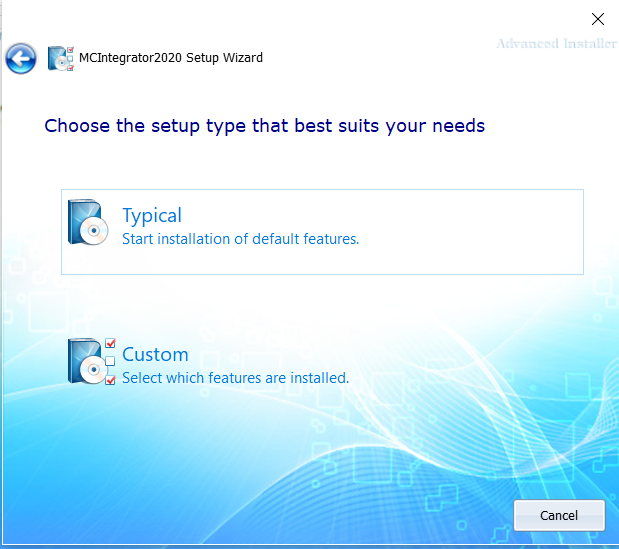Click the Typical installation disc icon

pos(88,222)
